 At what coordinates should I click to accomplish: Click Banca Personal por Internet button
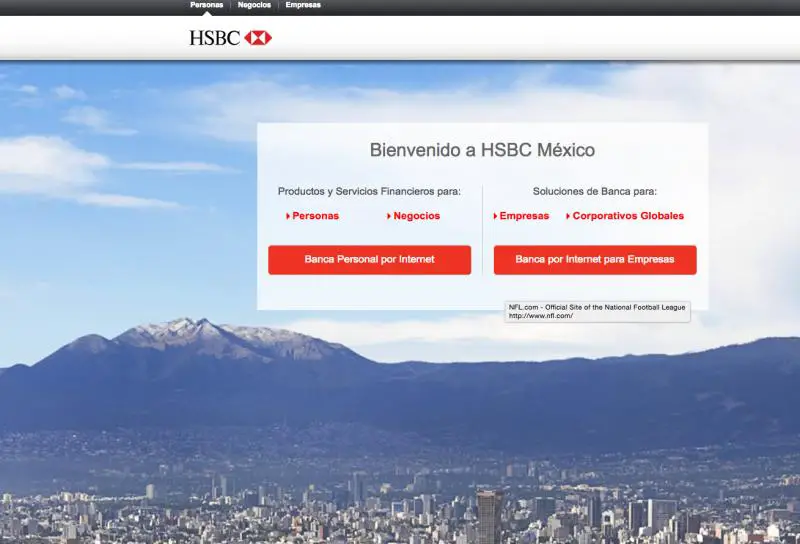tap(369, 260)
